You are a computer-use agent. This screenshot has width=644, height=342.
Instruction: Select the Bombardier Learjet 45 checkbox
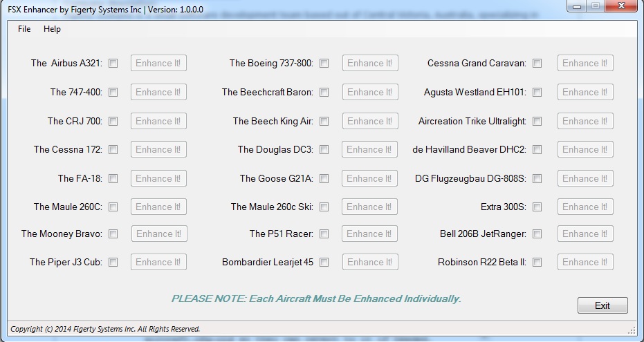[x=324, y=262]
